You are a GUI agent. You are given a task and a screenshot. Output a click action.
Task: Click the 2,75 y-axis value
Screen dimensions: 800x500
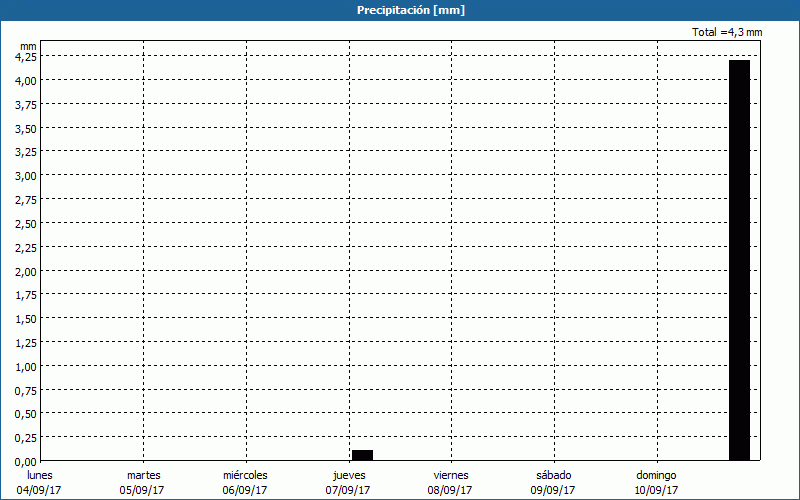pyautogui.click(x=26, y=200)
